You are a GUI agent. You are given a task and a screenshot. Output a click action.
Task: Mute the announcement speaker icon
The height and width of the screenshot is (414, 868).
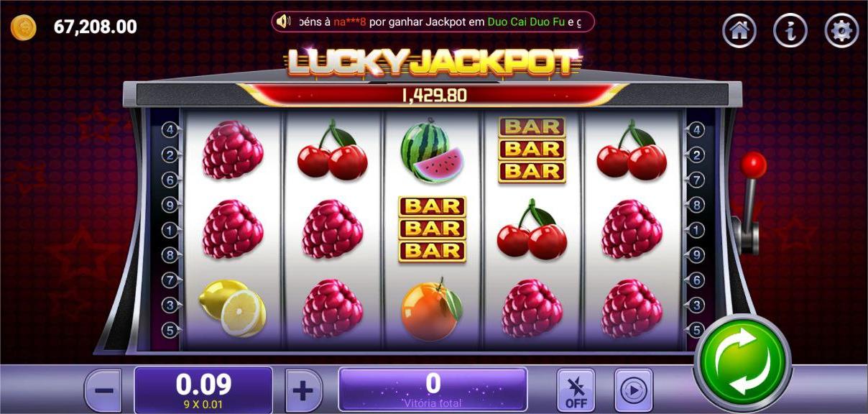285,22
